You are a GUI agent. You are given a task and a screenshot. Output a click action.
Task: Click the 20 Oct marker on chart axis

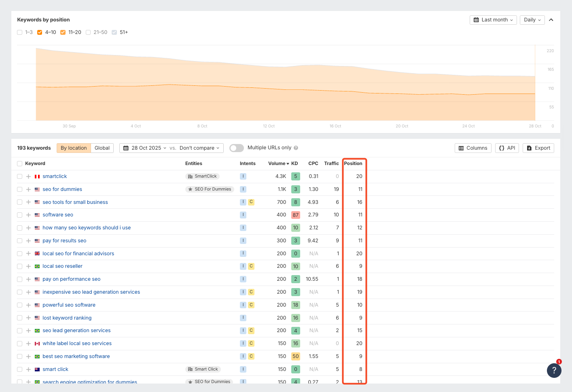pyautogui.click(x=402, y=126)
